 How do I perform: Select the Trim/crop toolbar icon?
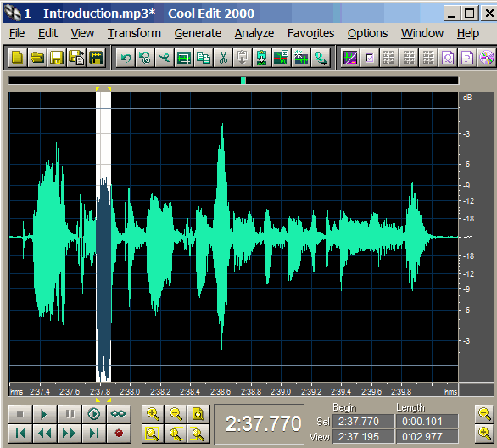184,58
